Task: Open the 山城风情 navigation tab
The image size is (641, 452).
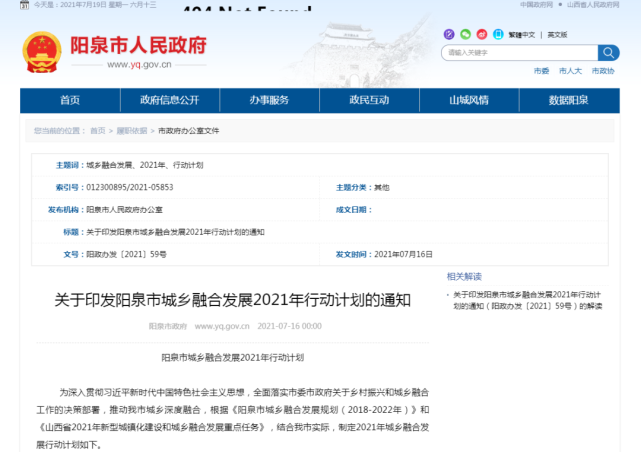Action: [469, 100]
